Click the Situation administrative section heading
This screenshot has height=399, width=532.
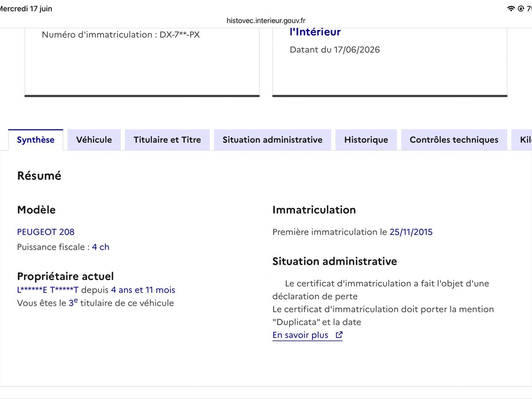335,261
